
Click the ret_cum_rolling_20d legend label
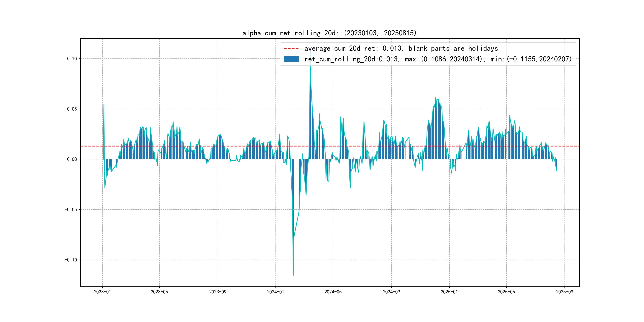(437, 59)
